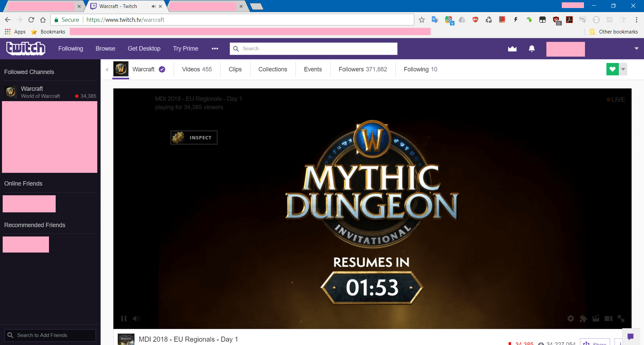Click the Google Drive extension icon

[462, 20]
